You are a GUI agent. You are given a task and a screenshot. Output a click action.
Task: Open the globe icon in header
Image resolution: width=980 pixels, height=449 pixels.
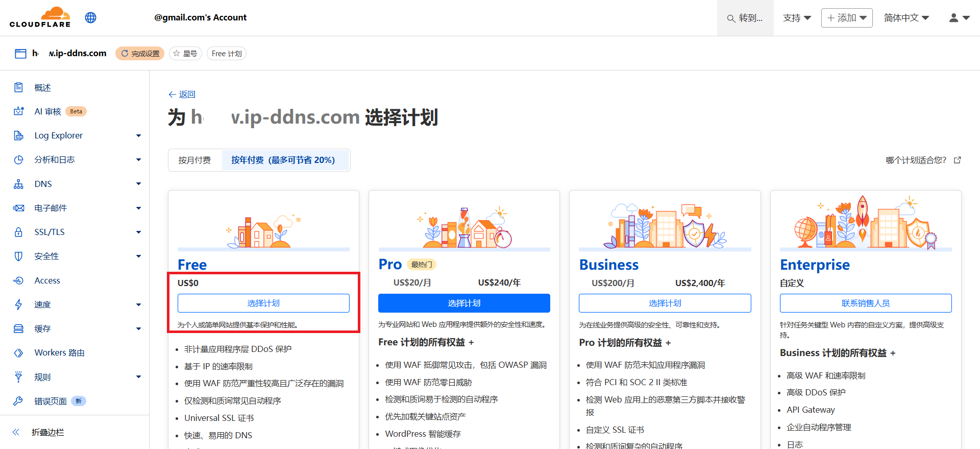tap(91, 18)
